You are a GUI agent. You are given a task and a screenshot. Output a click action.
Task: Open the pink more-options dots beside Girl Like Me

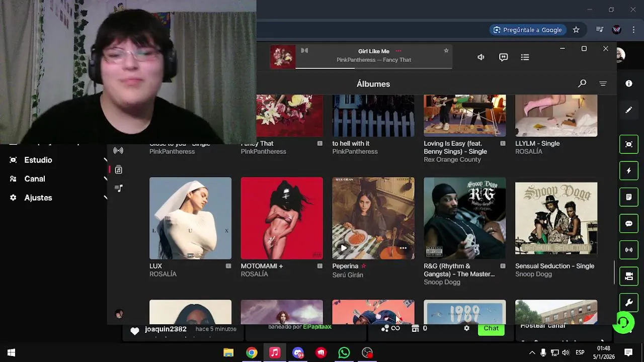[398, 51]
